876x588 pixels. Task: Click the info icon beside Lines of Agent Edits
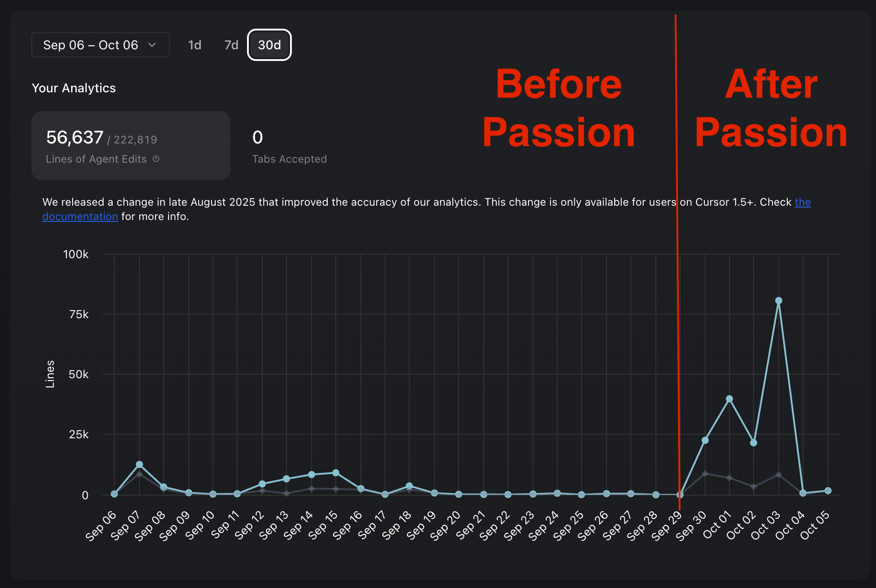156,159
